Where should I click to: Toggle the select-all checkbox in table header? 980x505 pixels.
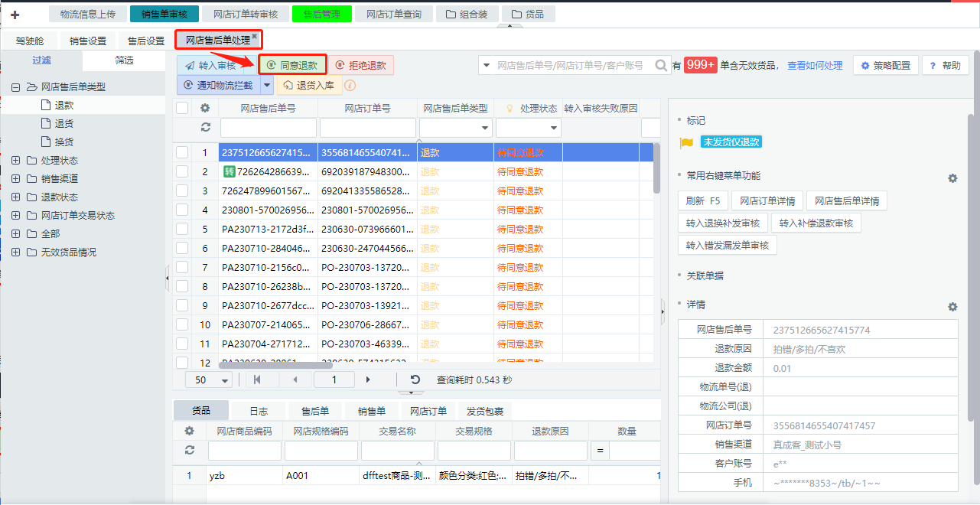coord(182,108)
